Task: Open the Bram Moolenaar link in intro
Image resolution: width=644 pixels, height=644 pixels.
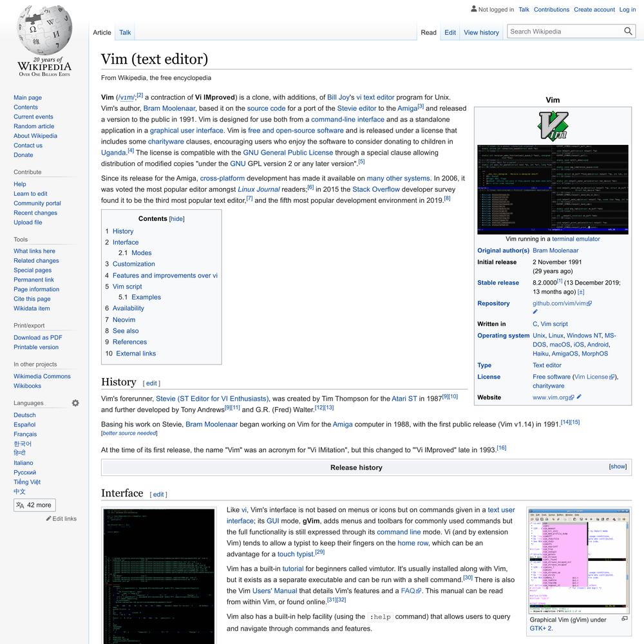Action: click(x=169, y=108)
